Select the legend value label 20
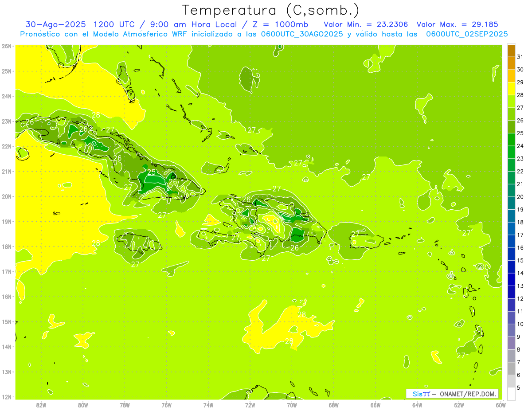 (520, 197)
